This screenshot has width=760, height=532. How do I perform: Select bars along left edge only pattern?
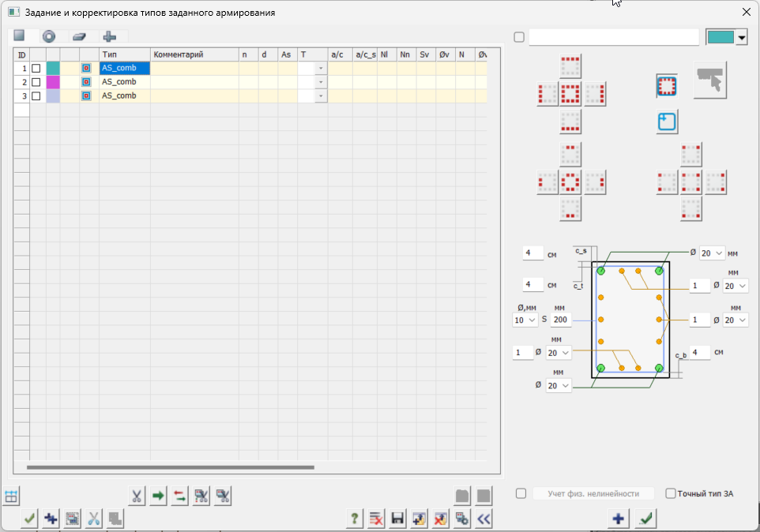[x=547, y=94]
